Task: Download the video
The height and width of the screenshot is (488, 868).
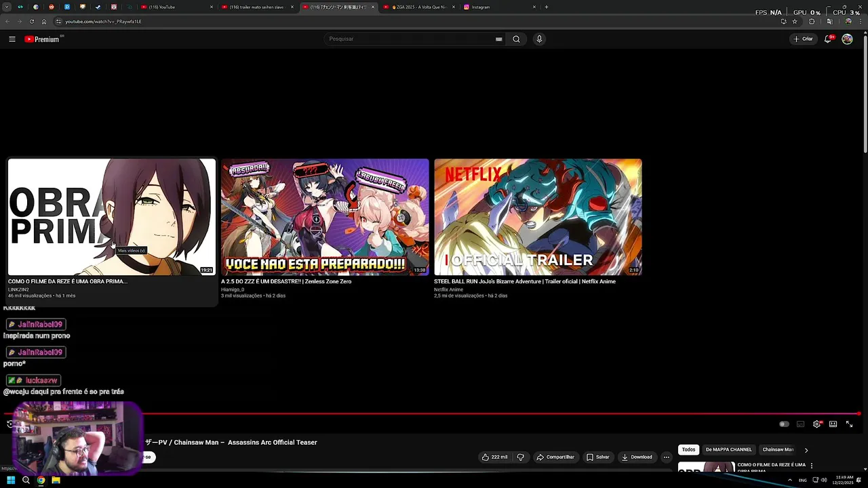Action: [637, 457]
